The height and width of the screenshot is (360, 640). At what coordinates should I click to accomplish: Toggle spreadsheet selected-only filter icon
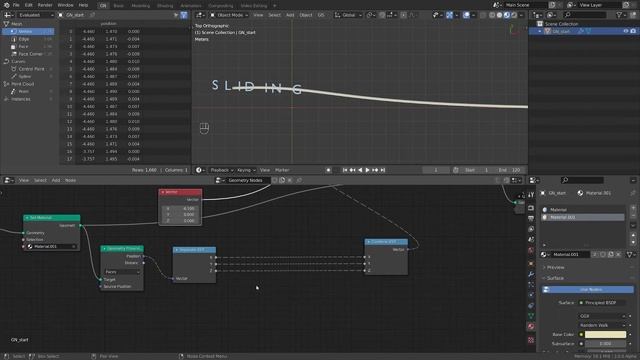tap(176, 15)
